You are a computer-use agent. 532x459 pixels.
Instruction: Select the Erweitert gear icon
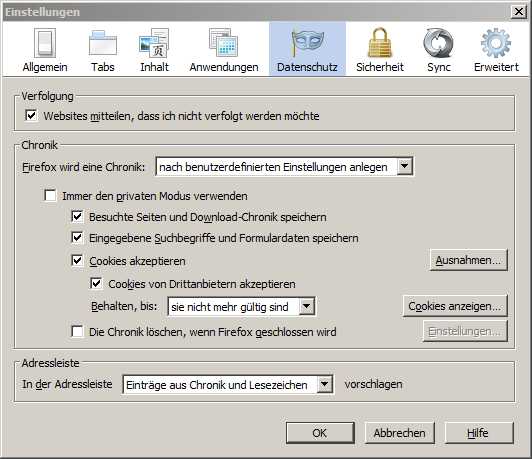click(x=496, y=43)
